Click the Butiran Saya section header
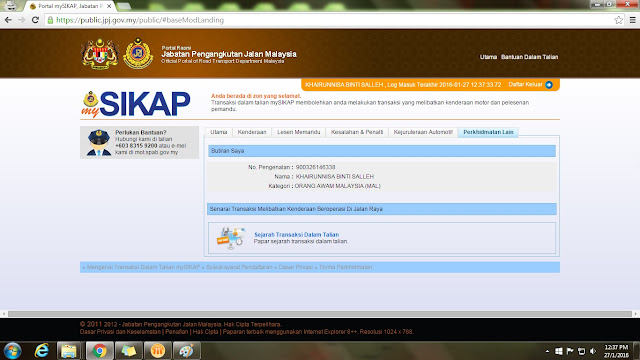 pos(382,151)
